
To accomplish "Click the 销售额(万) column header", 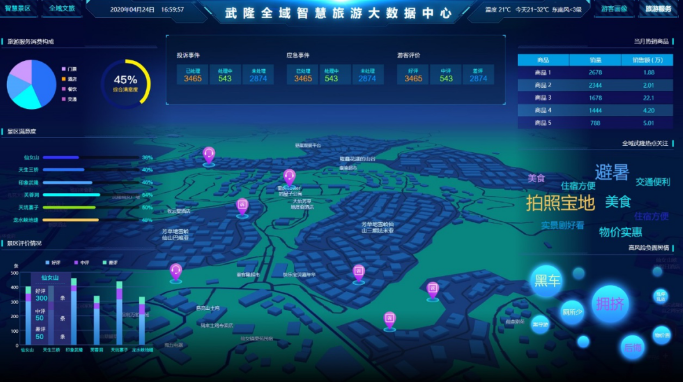I will click(647, 60).
